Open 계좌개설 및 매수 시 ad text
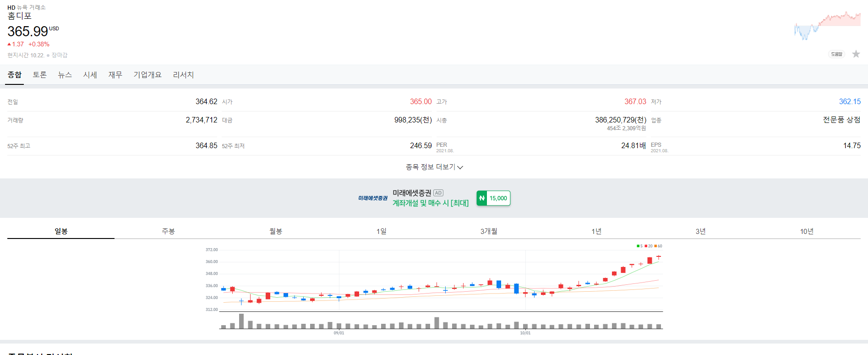The height and width of the screenshot is (355, 868). pyautogui.click(x=431, y=203)
